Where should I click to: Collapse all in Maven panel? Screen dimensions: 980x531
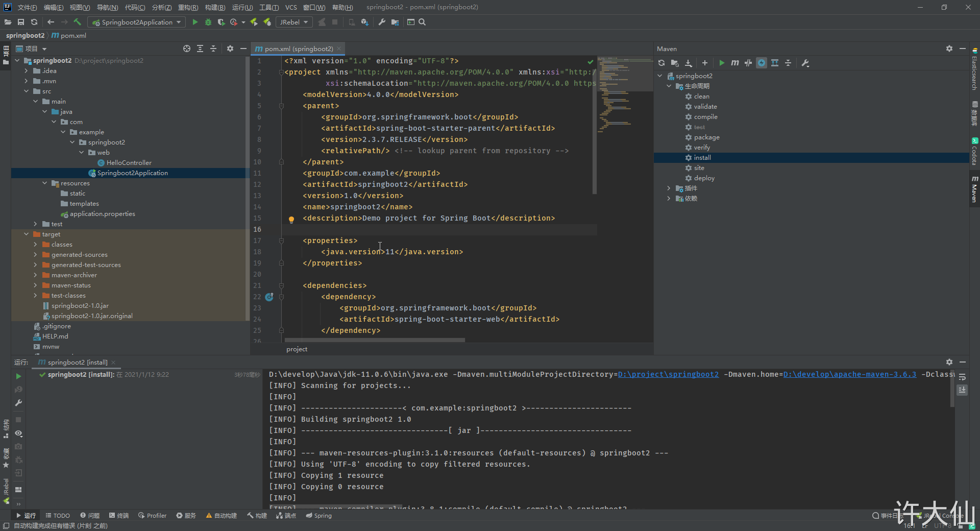point(788,63)
